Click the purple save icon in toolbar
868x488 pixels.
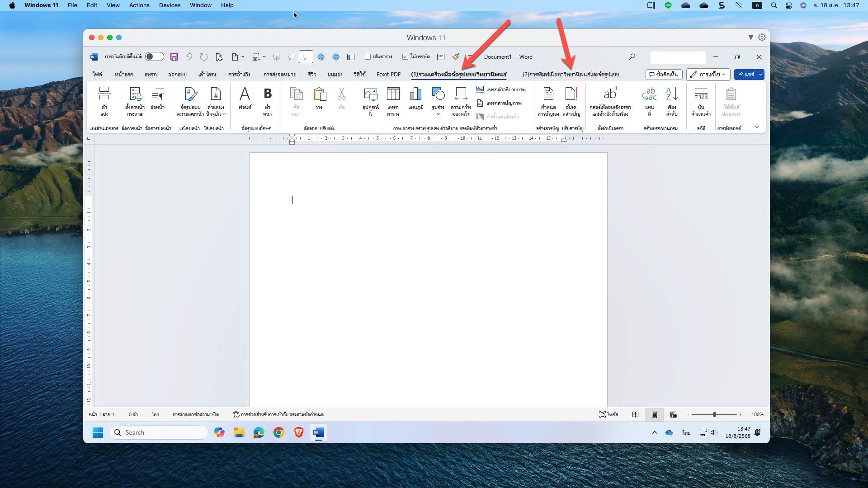[x=174, y=57]
